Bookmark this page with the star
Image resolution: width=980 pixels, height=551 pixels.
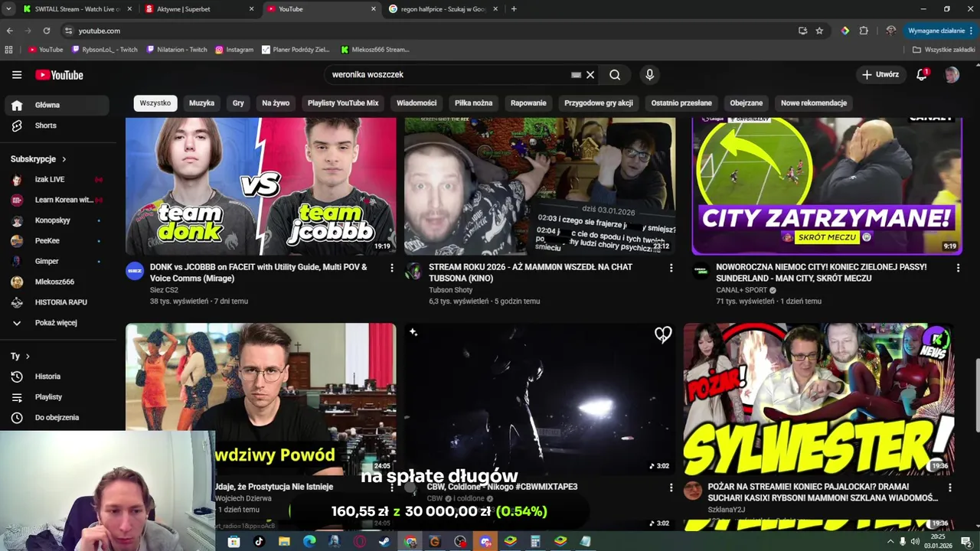[819, 31]
